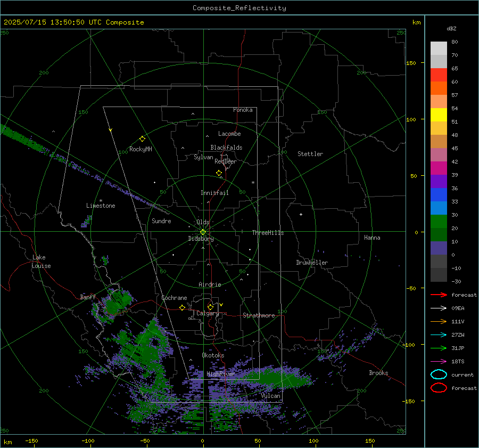Click the green 31JP arrow icon
This screenshot has width=479, height=448.
439,348
